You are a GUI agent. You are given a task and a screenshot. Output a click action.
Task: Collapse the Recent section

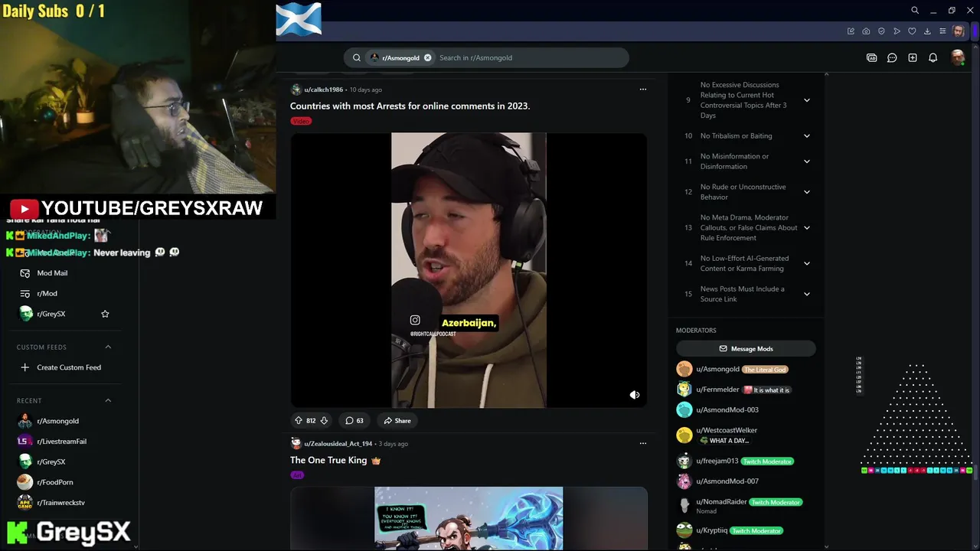pyautogui.click(x=108, y=400)
